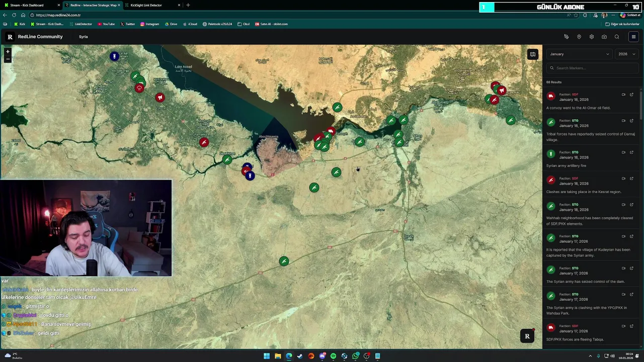Select the Syria menu item
The image size is (644, 362).
pos(83,37)
